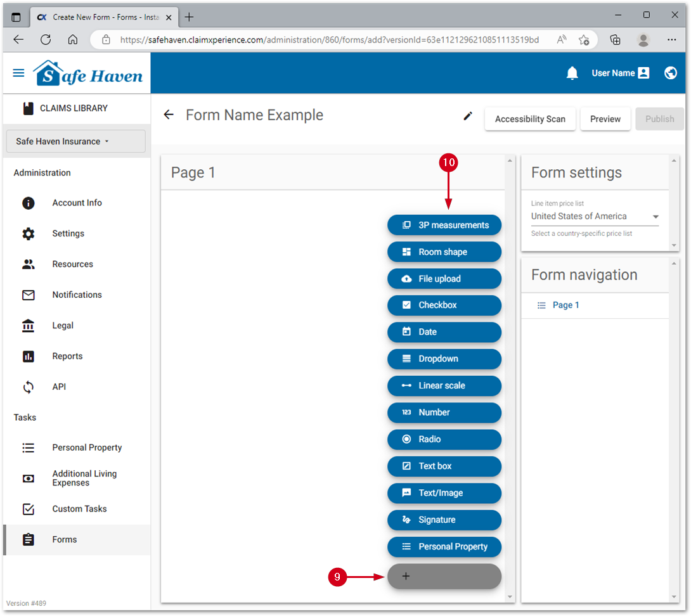Click the User Name profile icon
The height and width of the screenshot is (616, 691).
pos(643,73)
